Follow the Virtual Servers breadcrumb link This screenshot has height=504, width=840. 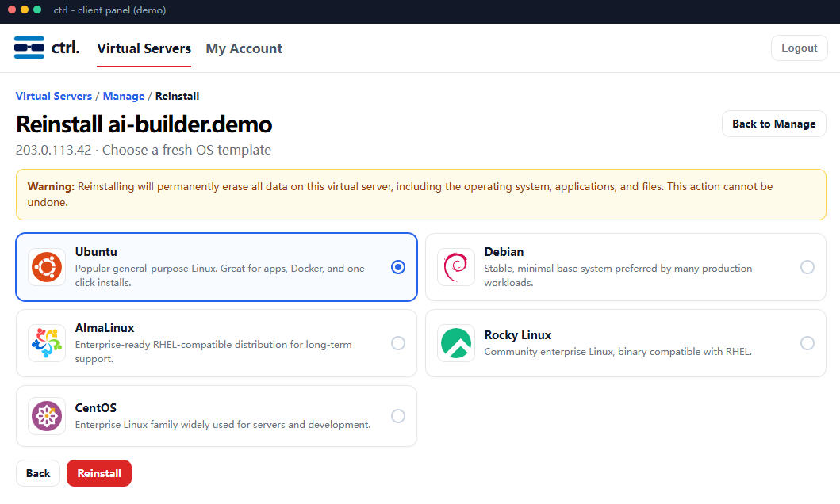(x=54, y=96)
